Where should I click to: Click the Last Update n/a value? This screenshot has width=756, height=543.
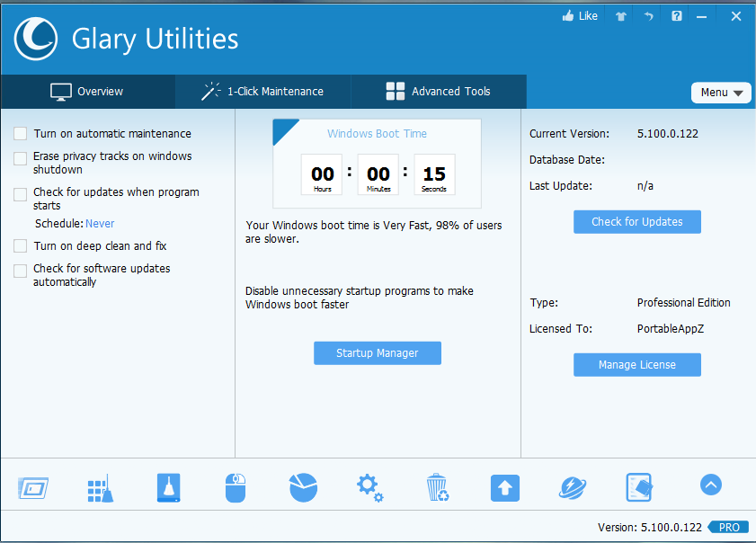click(x=645, y=186)
